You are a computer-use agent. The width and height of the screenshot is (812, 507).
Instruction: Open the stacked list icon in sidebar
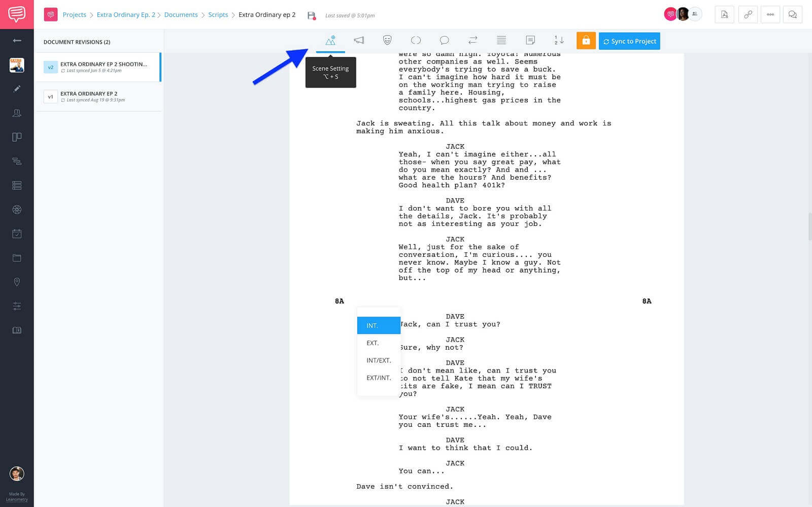[17, 185]
